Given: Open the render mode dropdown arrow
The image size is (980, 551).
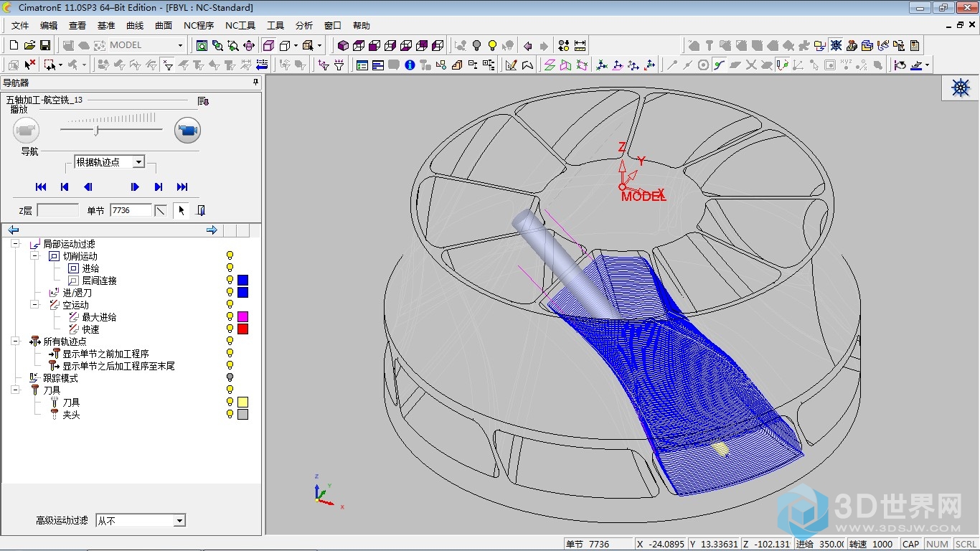Looking at the screenshot, I should click(x=296, y=45).
